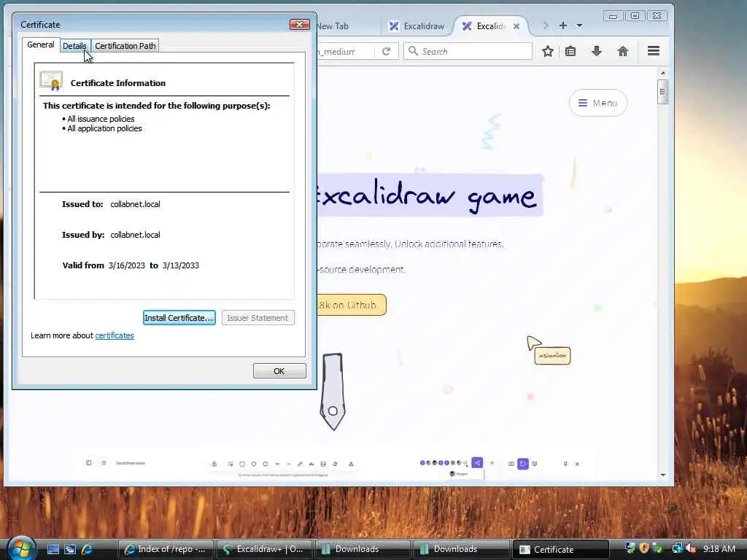
Task: Select the General tab of Certificate dialog
Action: 41,44
